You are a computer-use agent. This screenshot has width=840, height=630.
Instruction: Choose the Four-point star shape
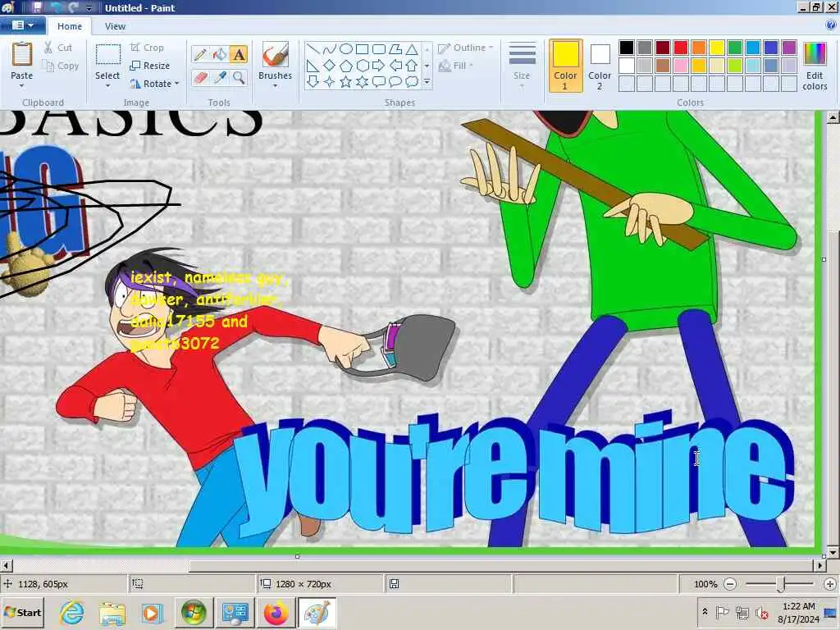[x=330, y=81]
